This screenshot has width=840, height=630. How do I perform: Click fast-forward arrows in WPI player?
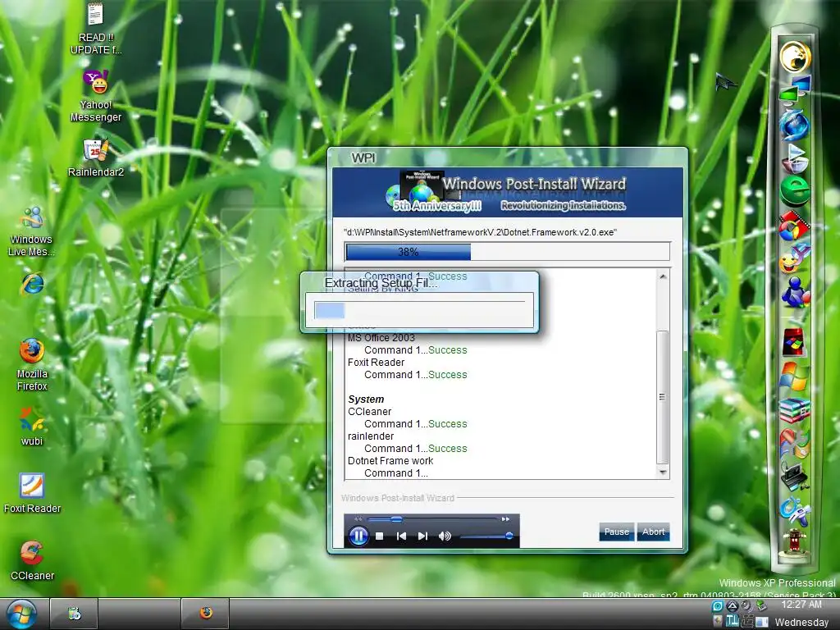[505, 519]
